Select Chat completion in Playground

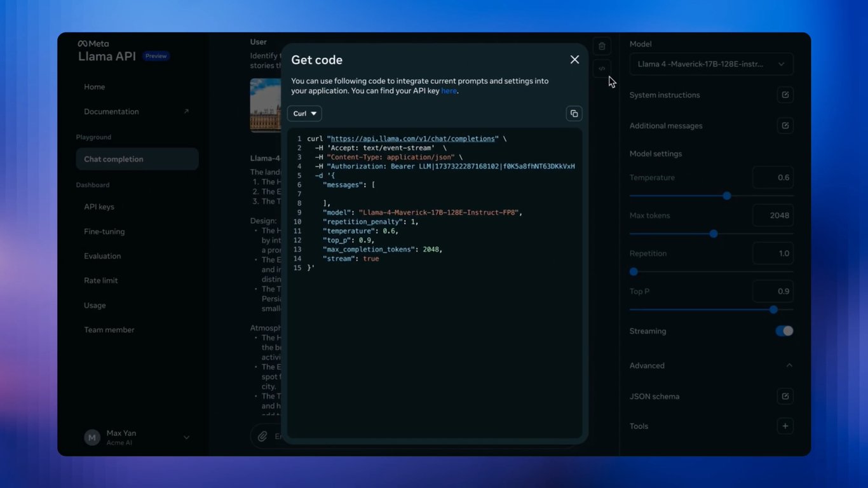click(137, 159)
